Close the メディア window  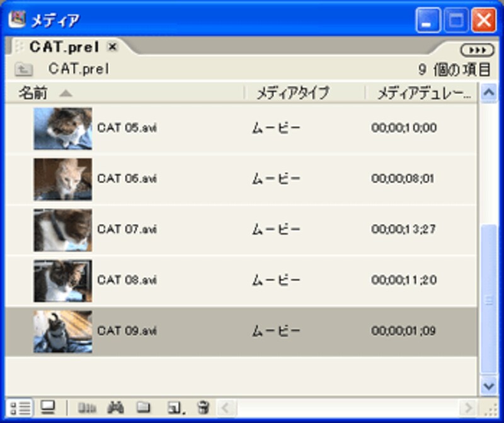pos(483,21)
